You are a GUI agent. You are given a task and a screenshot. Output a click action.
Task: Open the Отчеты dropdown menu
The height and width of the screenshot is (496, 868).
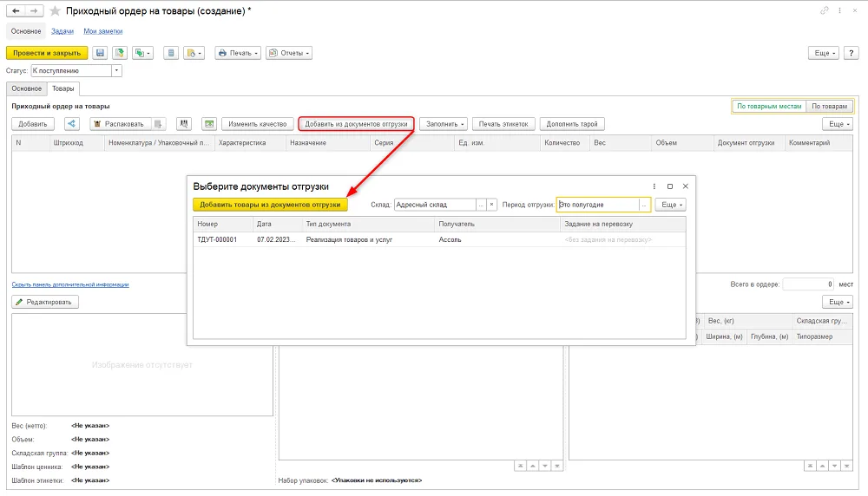[289, 53]
